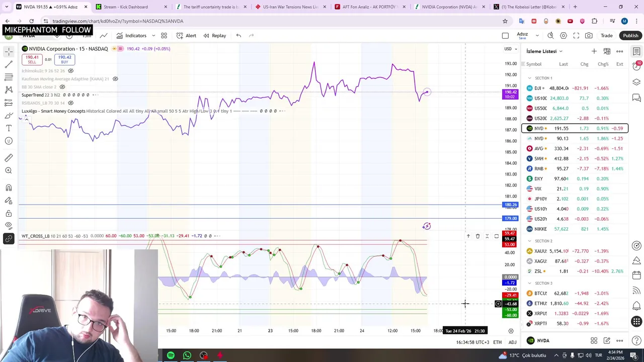Select the crosshair cursor tool
The height and width of the screenshot is (362, 644).
pyautogui.click(x=9, y=52)
